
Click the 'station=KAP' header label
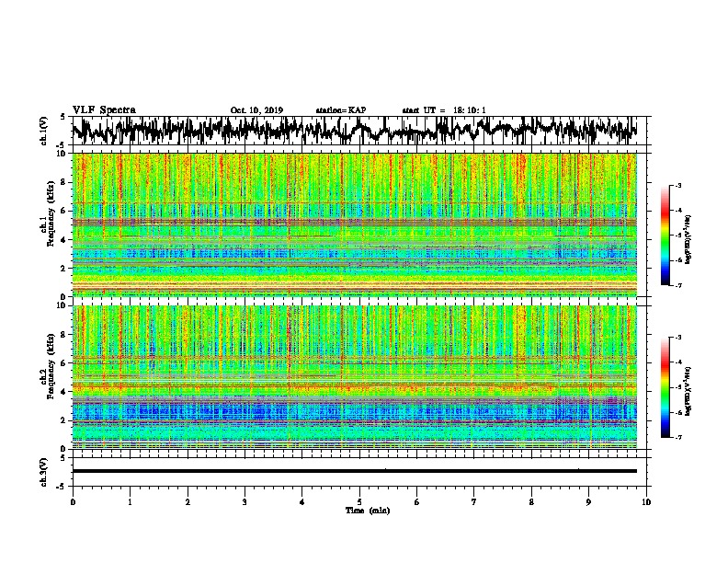pyautogui.click(x=341, y=110)
